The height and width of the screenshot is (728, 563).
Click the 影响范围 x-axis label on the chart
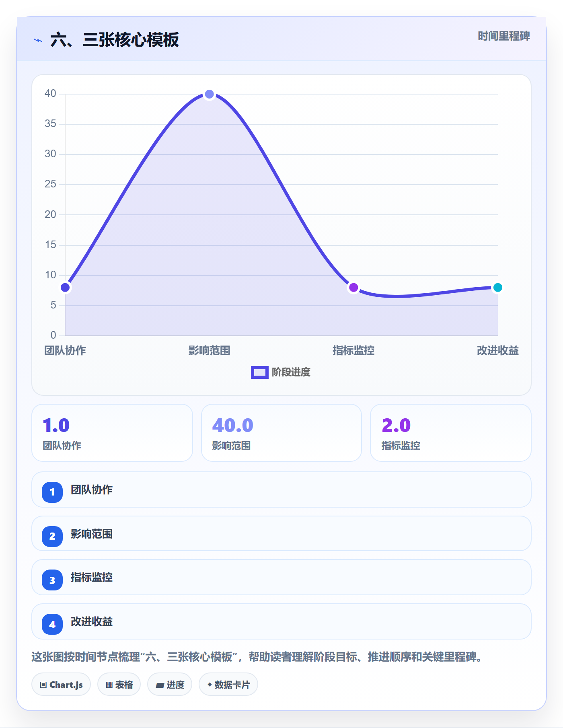[x=209, y=350]
